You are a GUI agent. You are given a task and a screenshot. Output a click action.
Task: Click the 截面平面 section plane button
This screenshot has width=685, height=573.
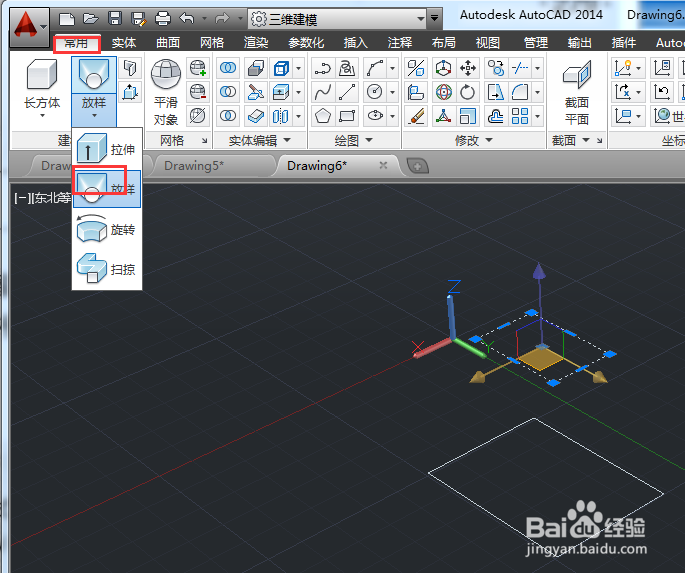point(577,92)
